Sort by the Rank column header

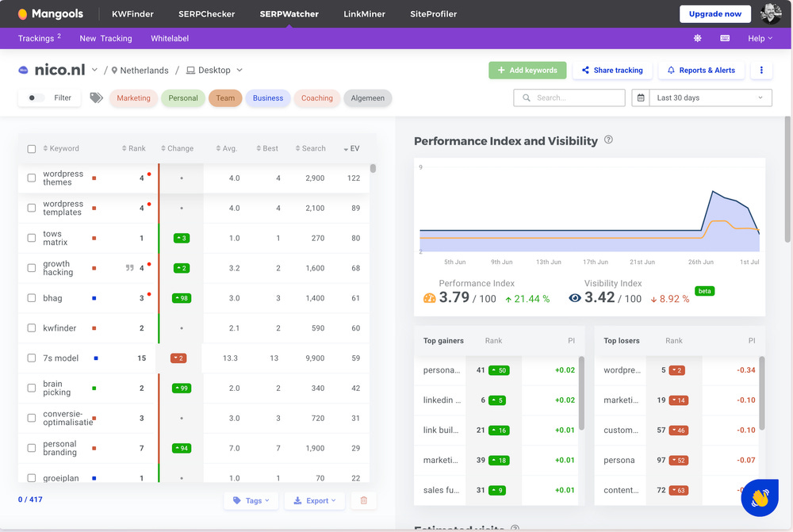[133, 149]
